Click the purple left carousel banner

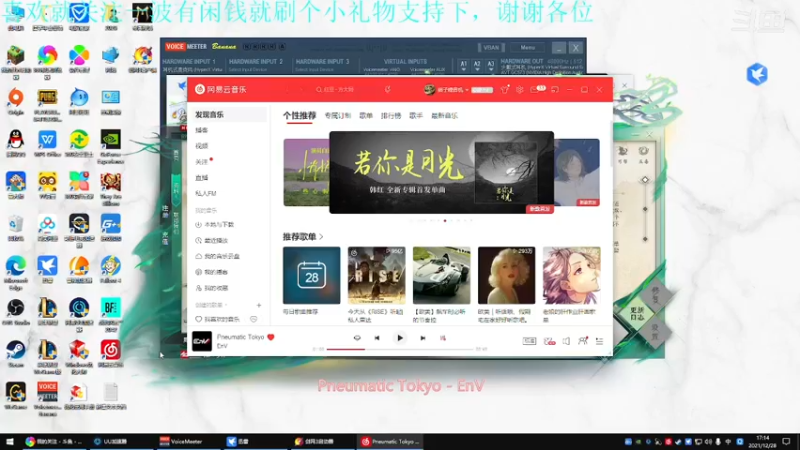306,172
